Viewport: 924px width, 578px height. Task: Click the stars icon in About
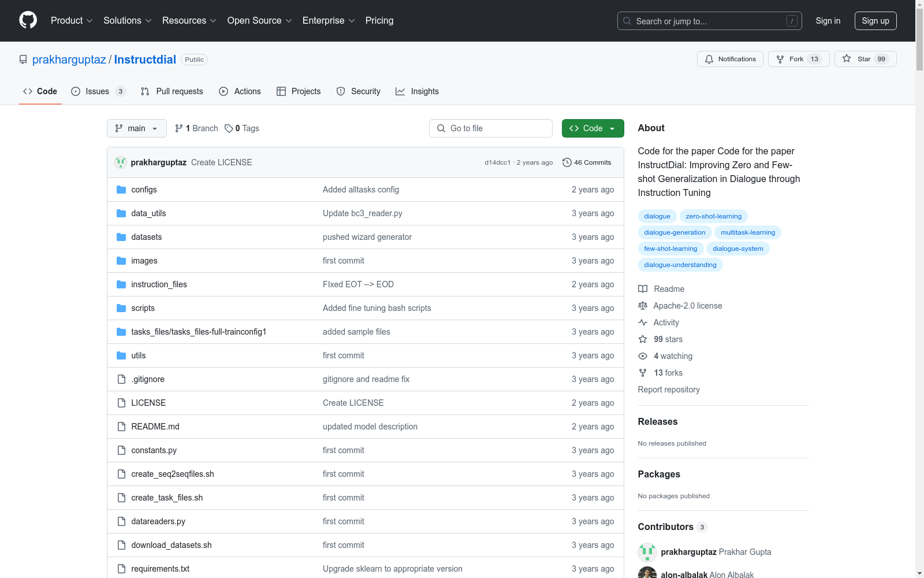pyautogui.click(x=643, y=339)
